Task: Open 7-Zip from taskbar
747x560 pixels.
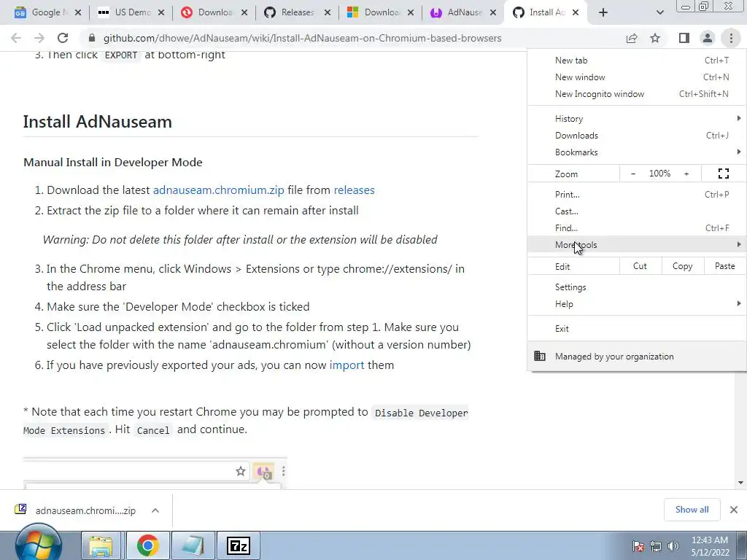Action: point(239,545)
